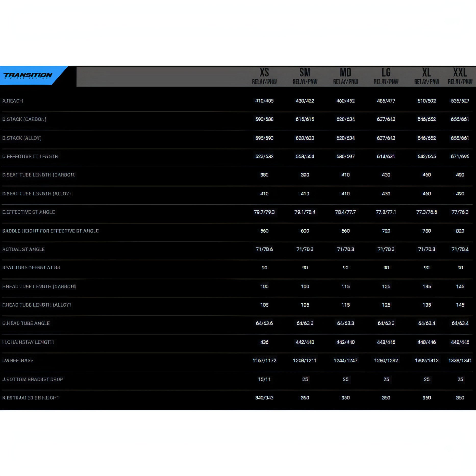This screenshot has width=476, height=476.
Task: Click the A.Reach row label
Action: point(12,101)
